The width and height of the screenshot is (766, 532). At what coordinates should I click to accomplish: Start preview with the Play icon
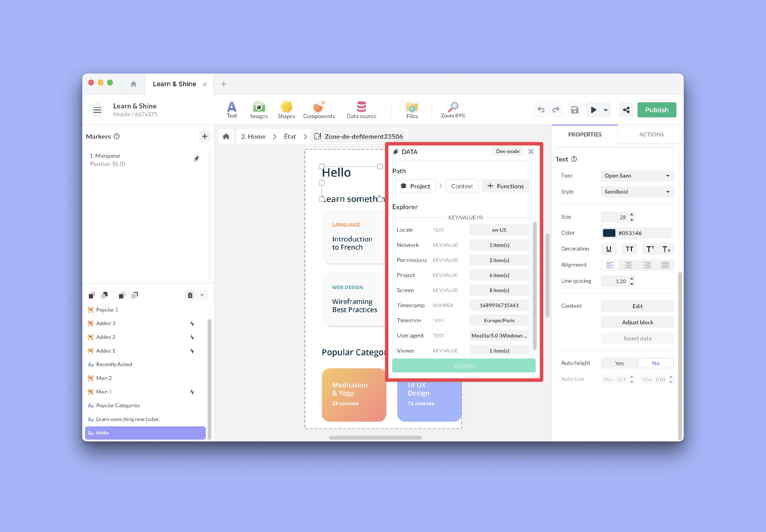pos(594,110)
